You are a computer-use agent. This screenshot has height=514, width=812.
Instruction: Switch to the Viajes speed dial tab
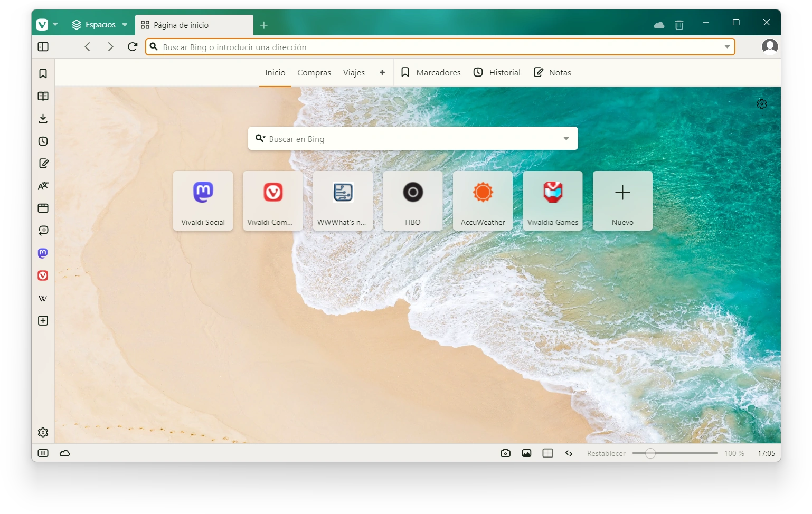[x=354, y=73]
